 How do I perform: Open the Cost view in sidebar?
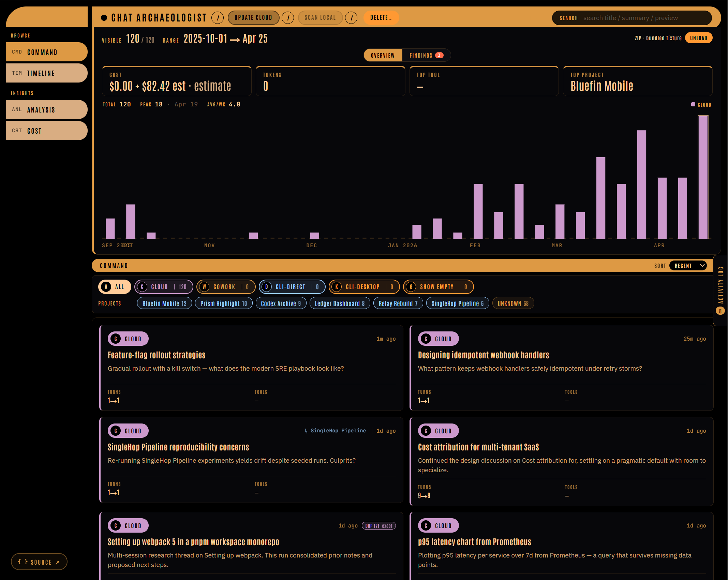(47, 131)
